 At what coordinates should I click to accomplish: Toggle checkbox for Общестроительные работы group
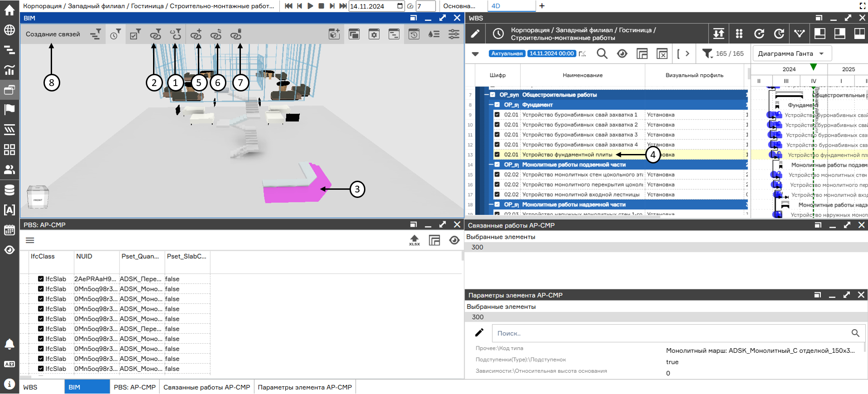(493, 95)
